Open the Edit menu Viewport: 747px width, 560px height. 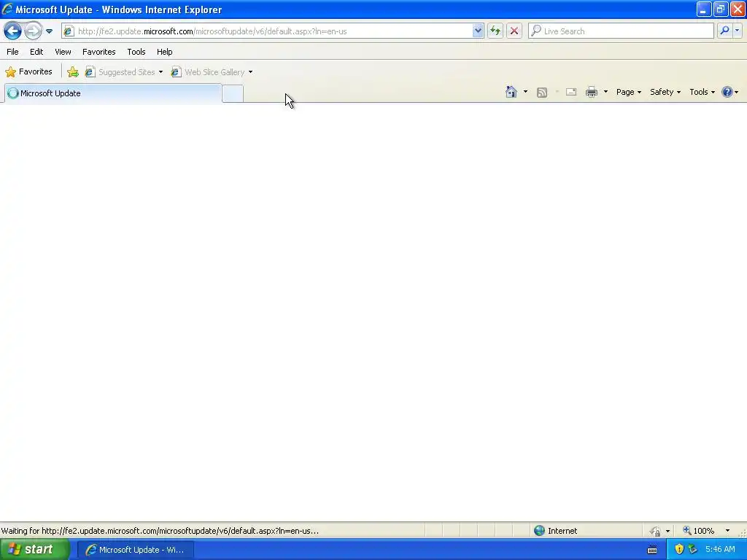[x=36, y=52]
